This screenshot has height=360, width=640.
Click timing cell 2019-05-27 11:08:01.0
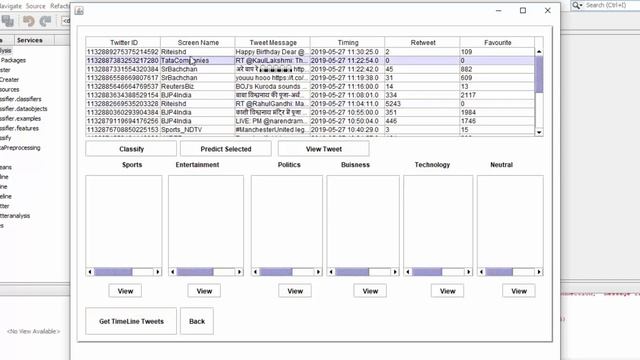point(347,95)
